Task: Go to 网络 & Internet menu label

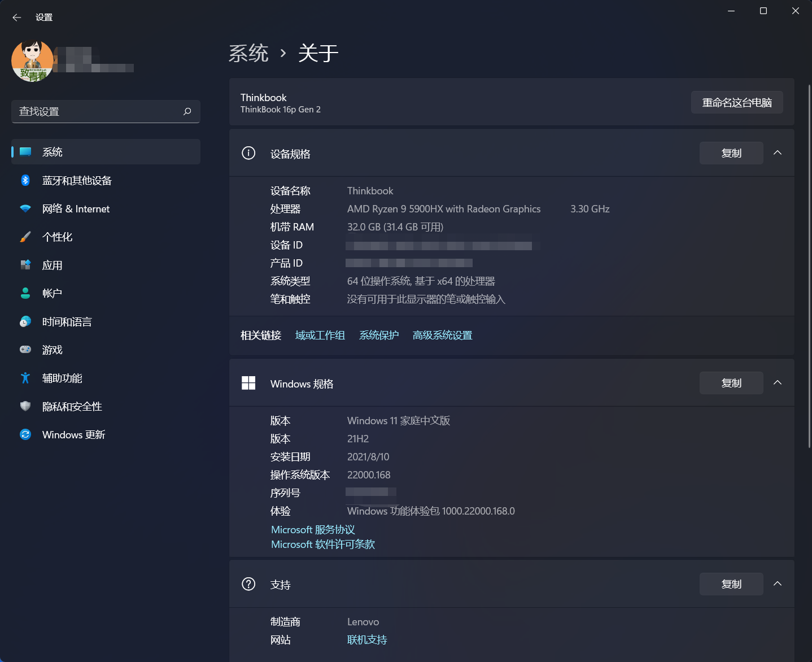Action: click(x=76, y=209)
